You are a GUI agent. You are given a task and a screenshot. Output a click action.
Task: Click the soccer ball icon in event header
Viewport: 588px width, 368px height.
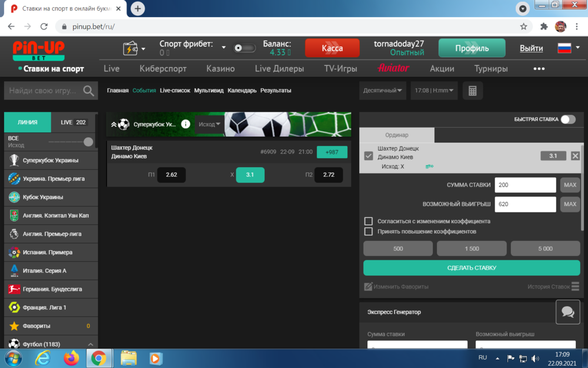123,124
